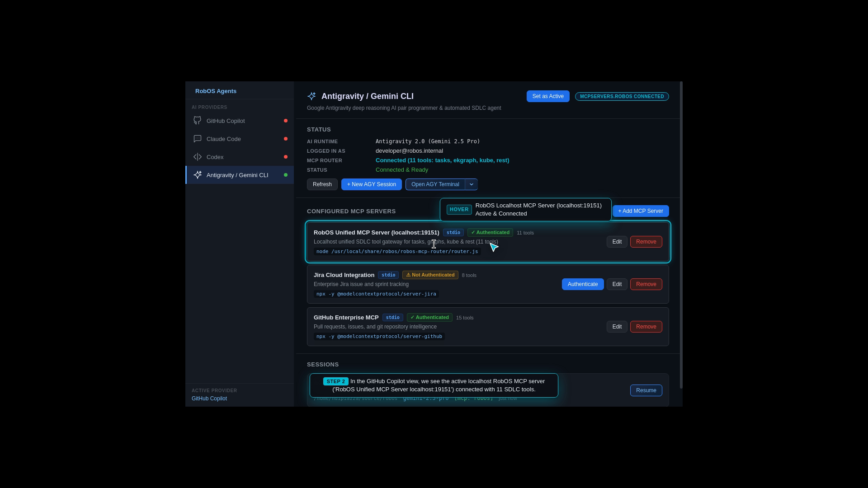This screenshot has height=488, width=868.
Task: Remove the GitHub Enterprise MCP server
Action: tap(646, 327)
